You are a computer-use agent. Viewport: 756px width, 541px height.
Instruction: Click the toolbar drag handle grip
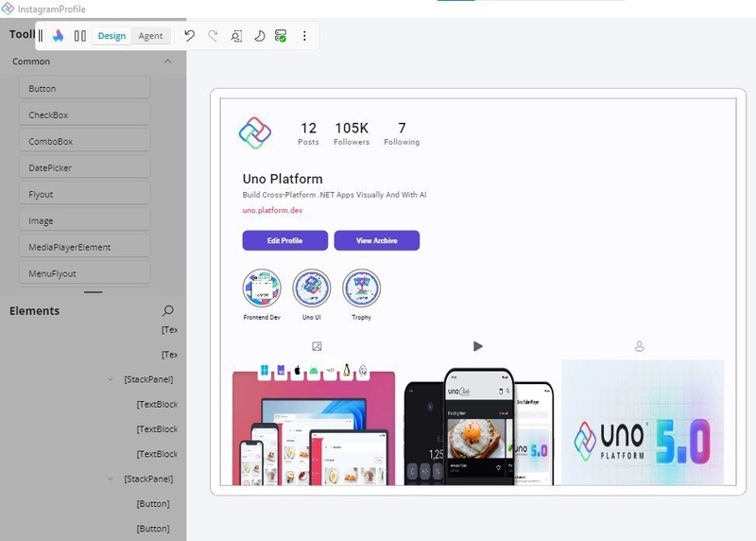pos(41,36)
